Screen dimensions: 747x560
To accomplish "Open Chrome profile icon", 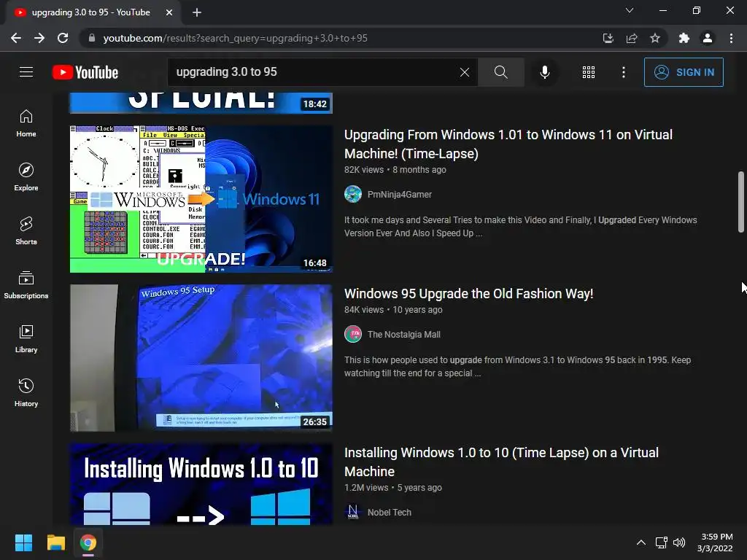I will click(708, 38).
